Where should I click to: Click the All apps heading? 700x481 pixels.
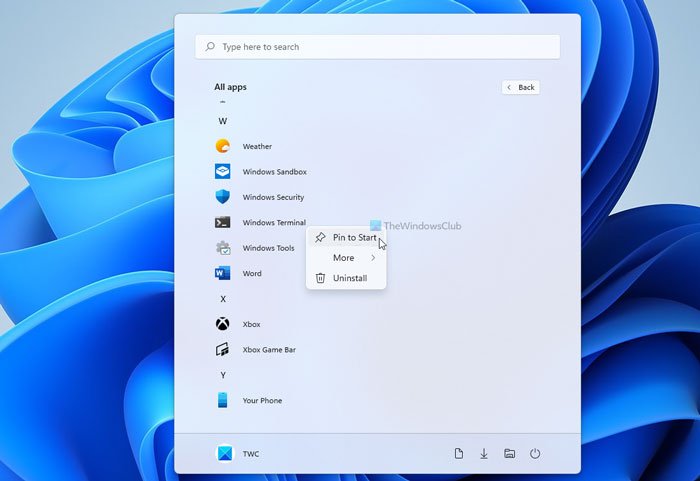pyautogui.click(x=230, y=87)
